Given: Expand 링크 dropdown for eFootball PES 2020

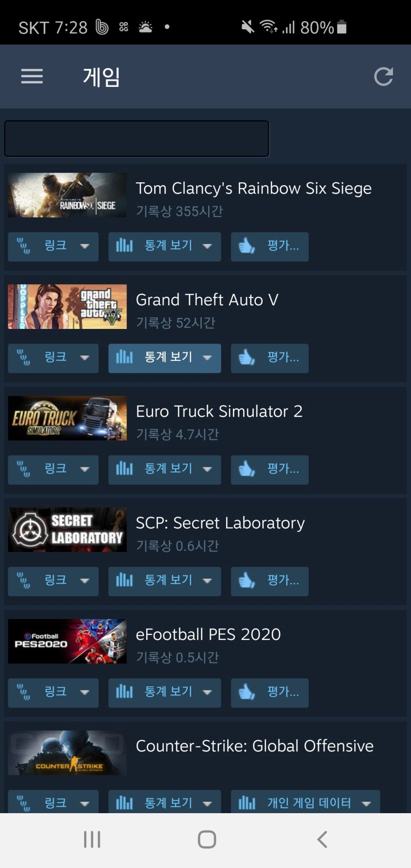Looking at the screenshot, I should tap(84, 692).
